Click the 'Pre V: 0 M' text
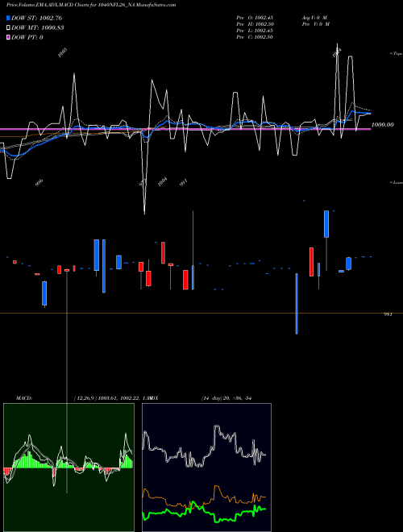This screenshot has width=403, height=532. point(316,23)
